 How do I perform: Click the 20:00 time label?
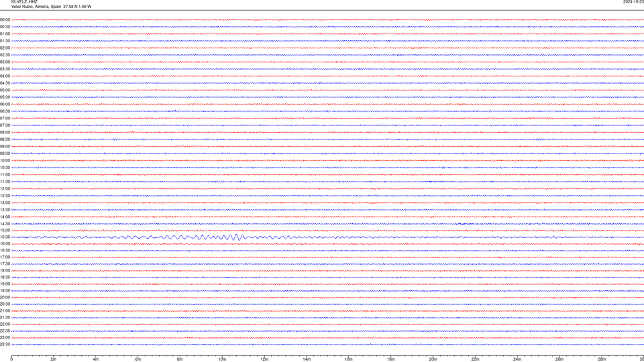point(5,298)
